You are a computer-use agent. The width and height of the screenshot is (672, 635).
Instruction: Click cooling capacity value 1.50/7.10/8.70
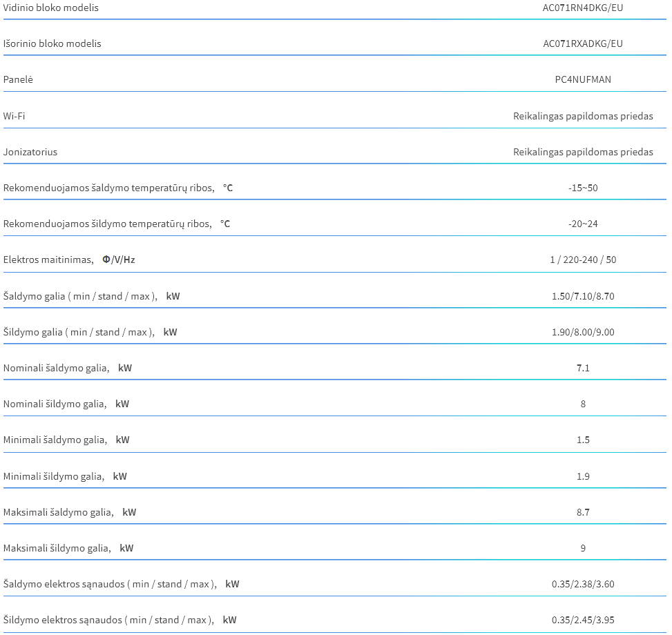[583, 296]
